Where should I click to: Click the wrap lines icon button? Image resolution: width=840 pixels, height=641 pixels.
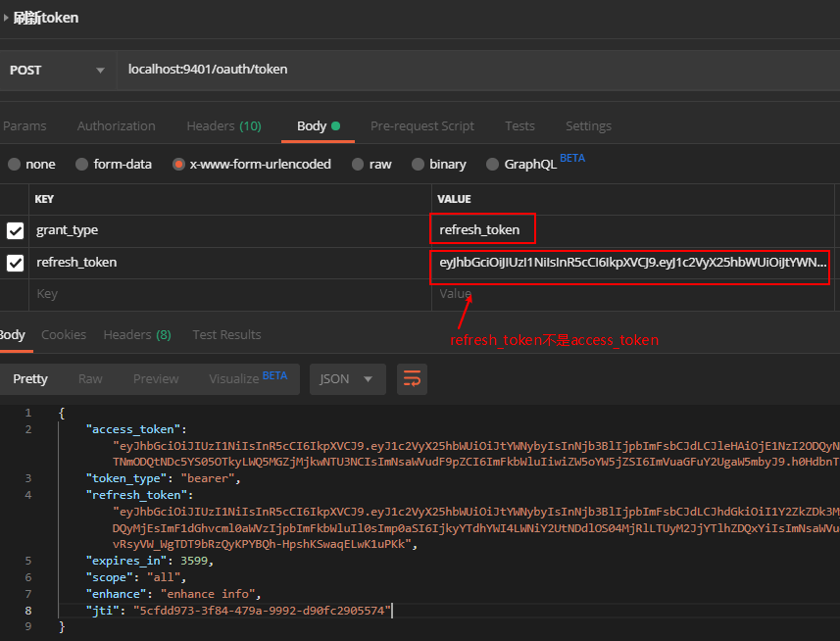[413, 379]
